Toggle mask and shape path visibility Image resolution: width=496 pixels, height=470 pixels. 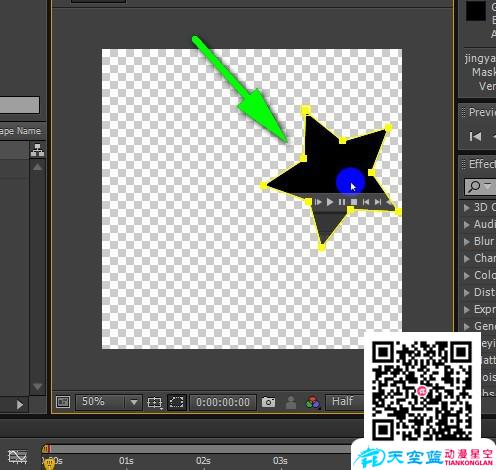tap(176, 402)
